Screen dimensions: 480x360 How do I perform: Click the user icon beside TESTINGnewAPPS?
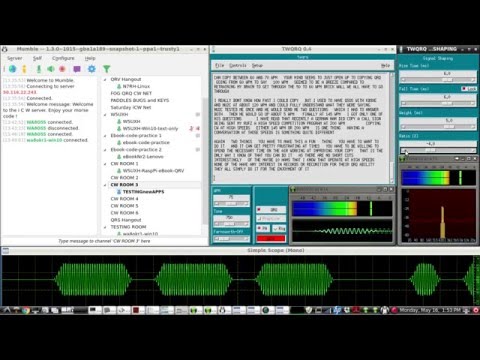point(119,192)
